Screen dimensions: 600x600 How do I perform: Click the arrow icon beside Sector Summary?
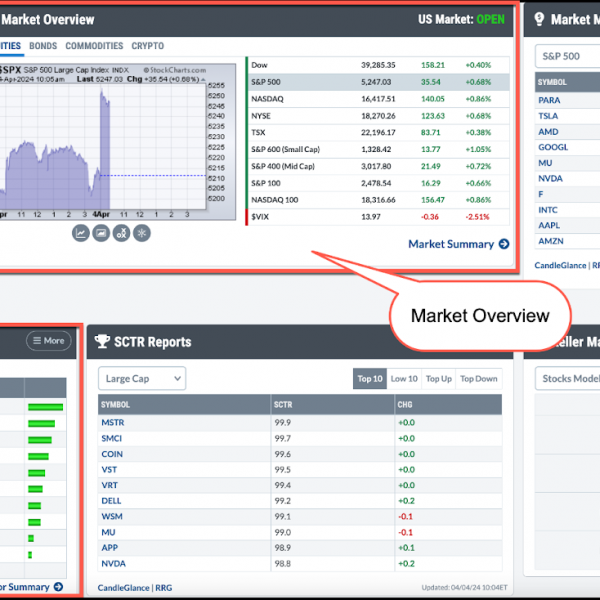point(58,587)
